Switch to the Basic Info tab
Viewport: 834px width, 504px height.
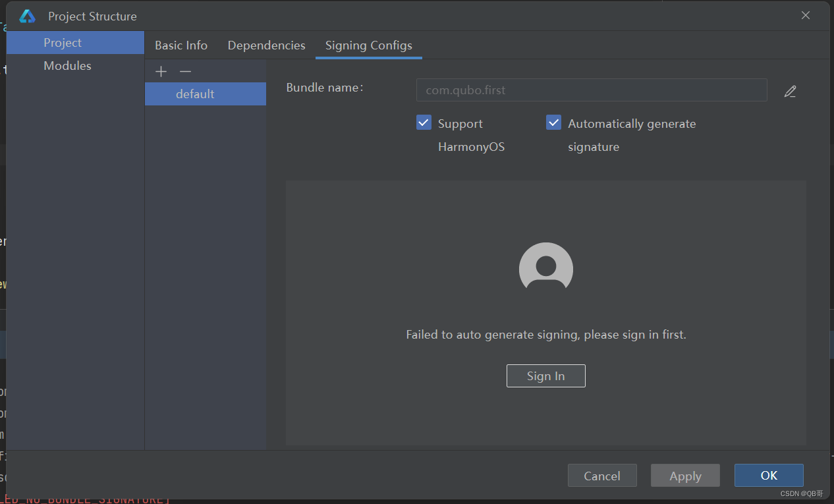click(x=181, y=45)
